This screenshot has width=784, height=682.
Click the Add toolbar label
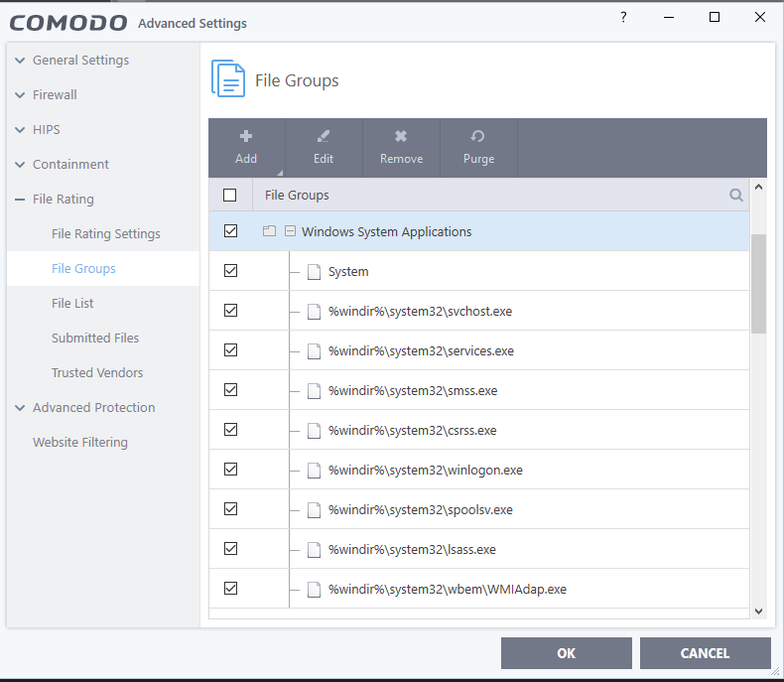(246, 159)
